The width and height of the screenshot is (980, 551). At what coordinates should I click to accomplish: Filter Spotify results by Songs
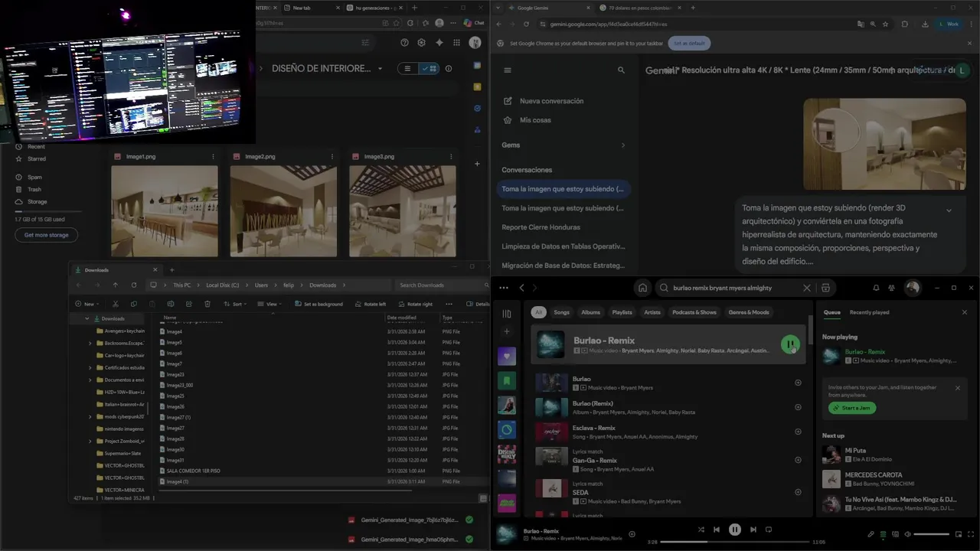point(561,312)
